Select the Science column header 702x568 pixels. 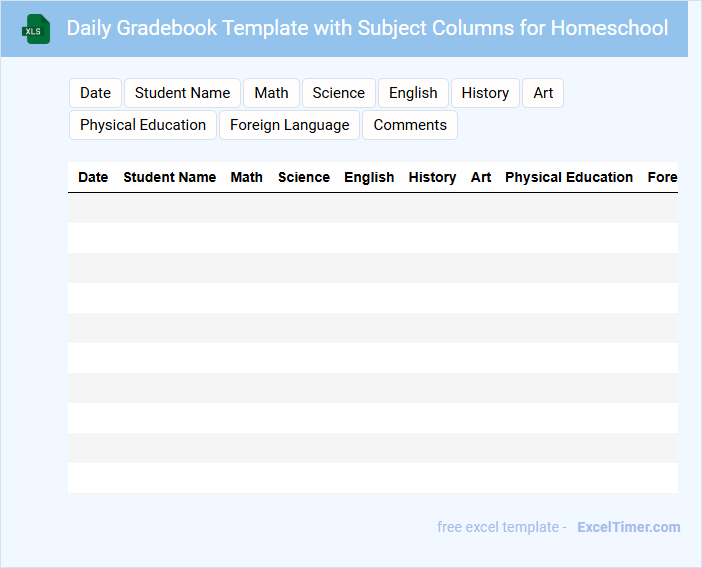pos(304,177)
